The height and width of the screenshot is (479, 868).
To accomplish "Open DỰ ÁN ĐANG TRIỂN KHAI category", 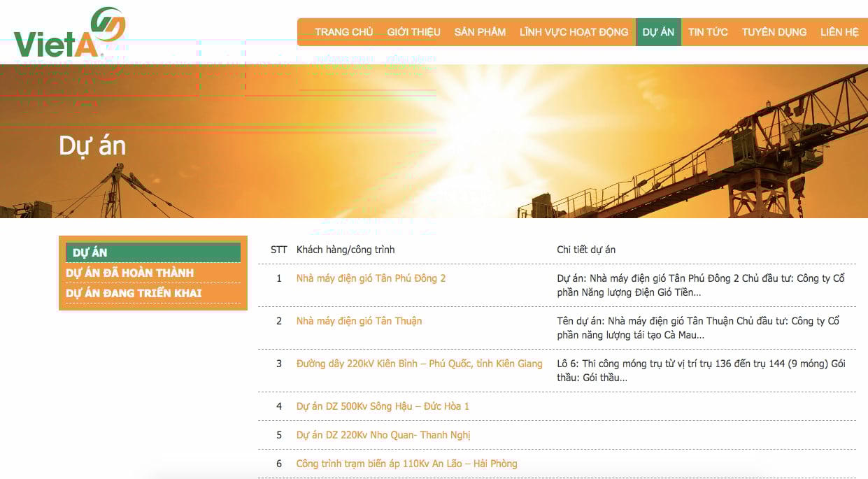I will click(134, 293).
